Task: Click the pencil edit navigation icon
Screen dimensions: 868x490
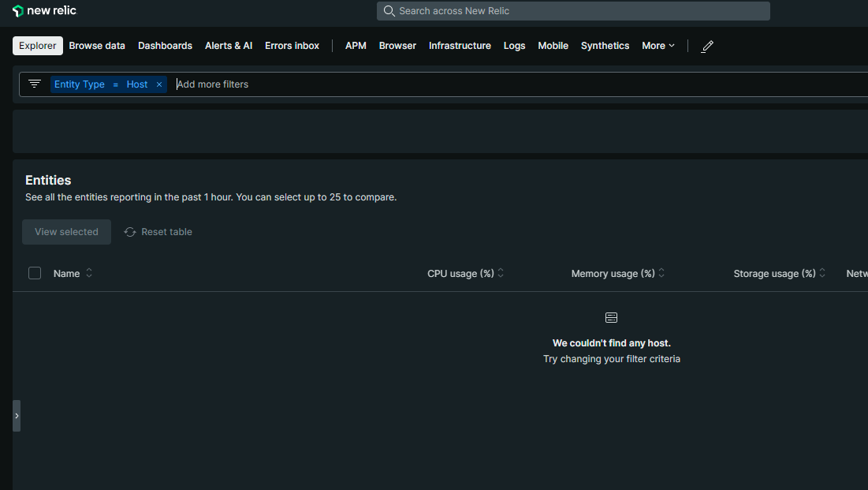Action: click(707, 47)
